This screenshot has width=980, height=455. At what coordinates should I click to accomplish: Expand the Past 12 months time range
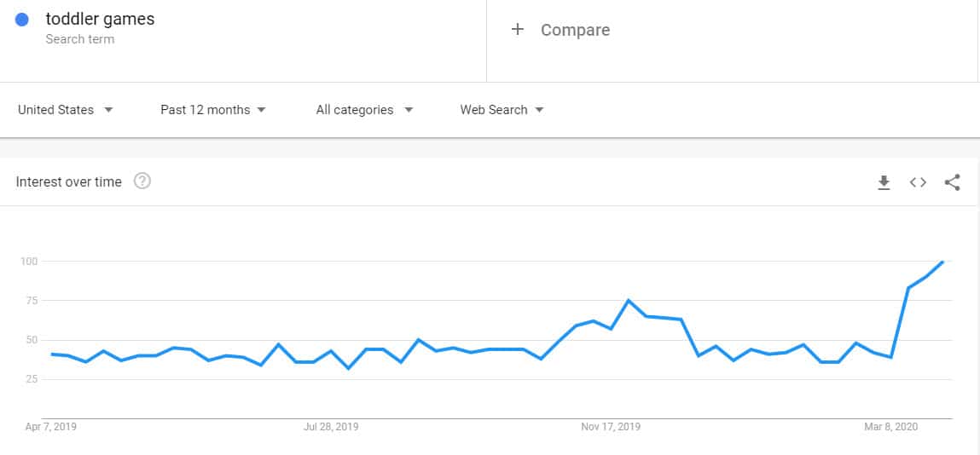[x=213, y=110]
